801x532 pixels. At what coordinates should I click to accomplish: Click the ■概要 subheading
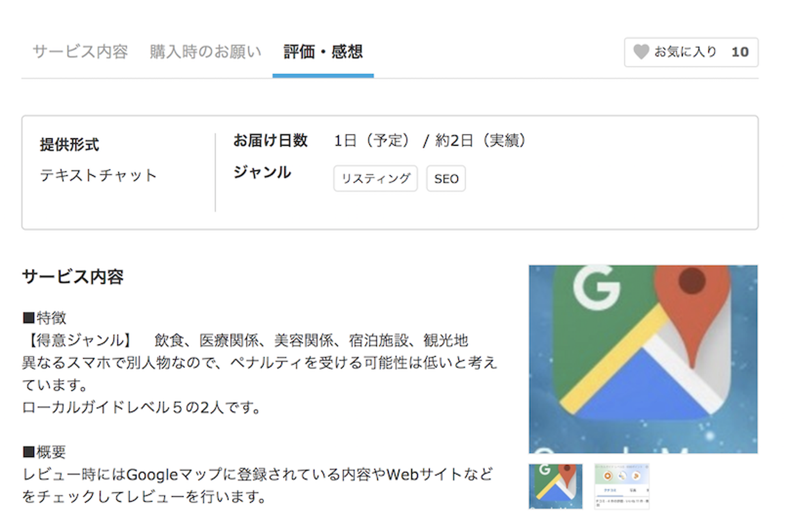click(44, 453)
